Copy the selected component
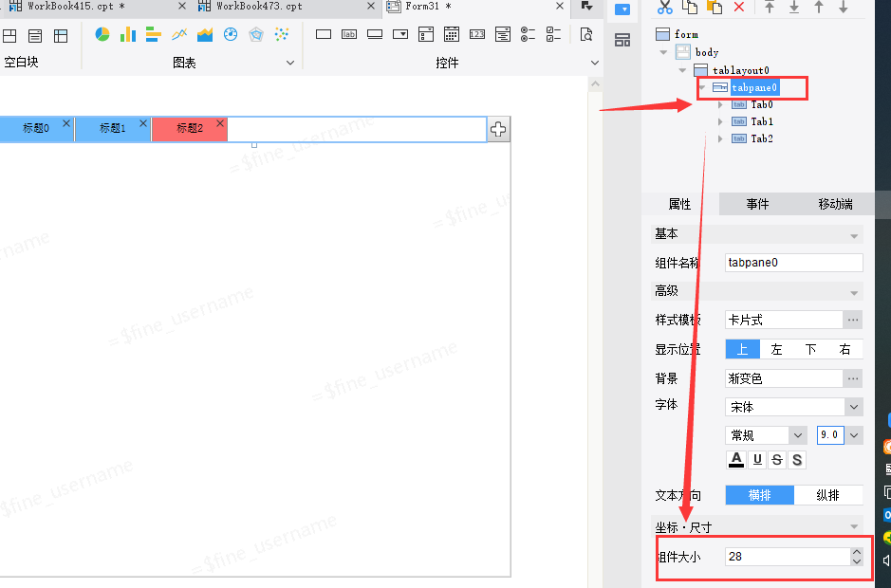Viewport: 891px width, 588px height. (x=690, y=7)
